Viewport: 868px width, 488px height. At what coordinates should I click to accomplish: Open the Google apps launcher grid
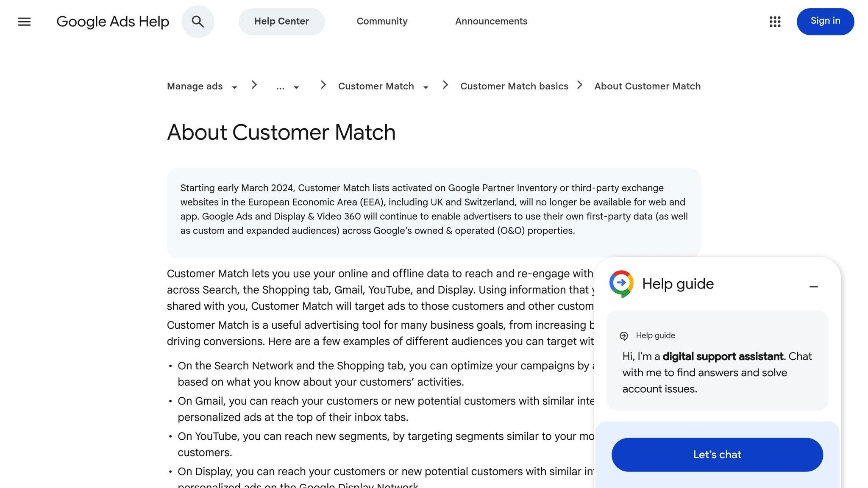775,22
